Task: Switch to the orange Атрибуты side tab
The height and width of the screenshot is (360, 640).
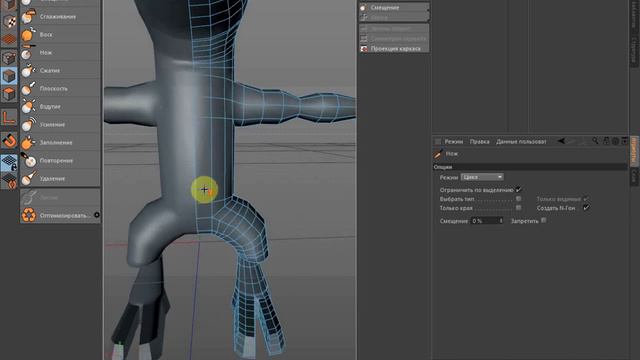Action: click(x=634, y=151)
